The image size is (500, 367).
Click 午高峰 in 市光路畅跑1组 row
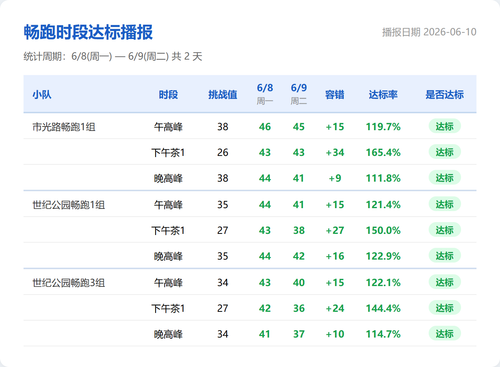point(168,127)
